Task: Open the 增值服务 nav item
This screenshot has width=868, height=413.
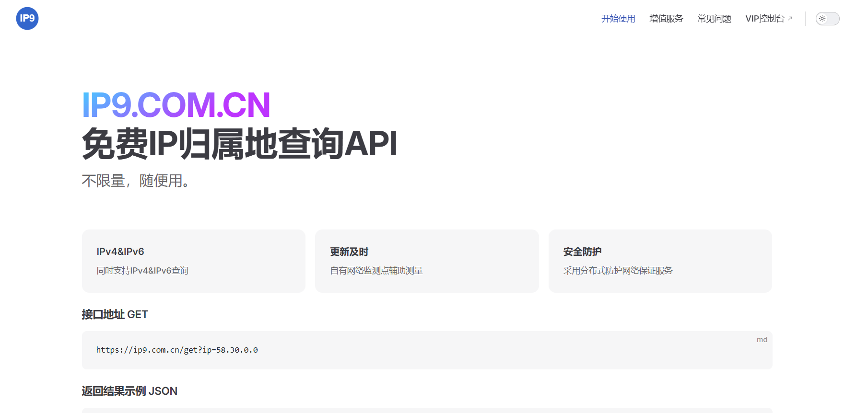Action: click(x=666, y=19)
